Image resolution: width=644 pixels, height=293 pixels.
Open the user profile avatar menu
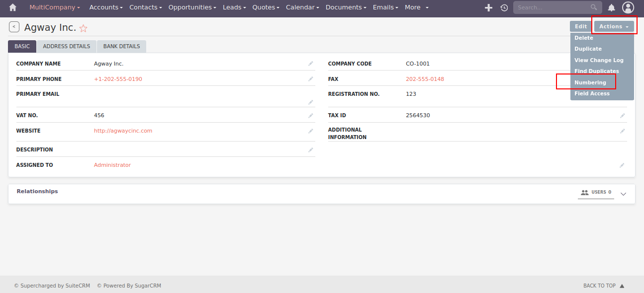point(628,7)
